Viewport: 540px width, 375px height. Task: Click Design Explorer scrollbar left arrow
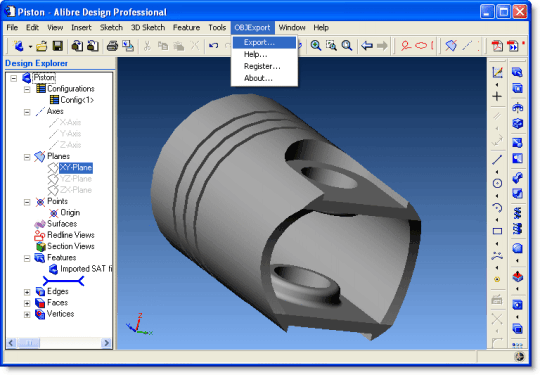[x=11, y=343]
